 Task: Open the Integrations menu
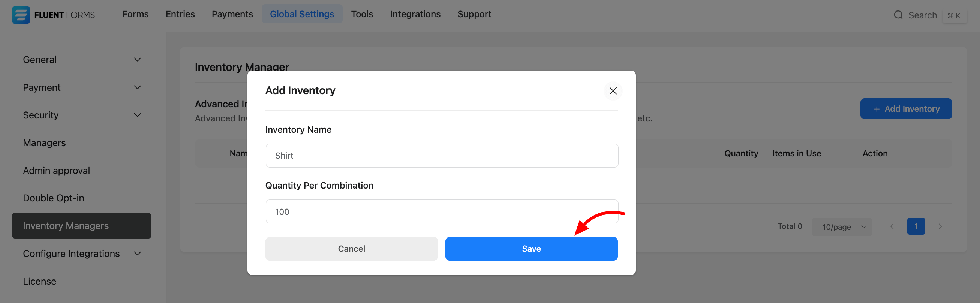pyautogui.click(x=415, y=14)
